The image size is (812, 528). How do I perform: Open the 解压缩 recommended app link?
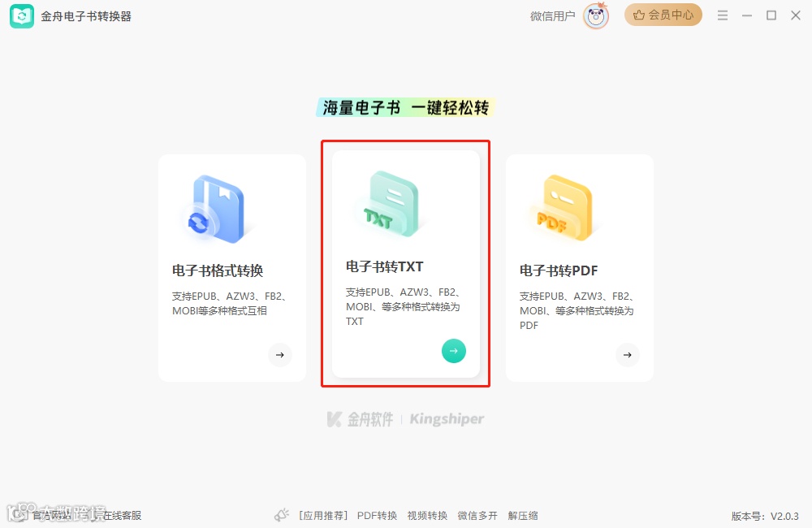pyautogui.click(x=522, y=516)
